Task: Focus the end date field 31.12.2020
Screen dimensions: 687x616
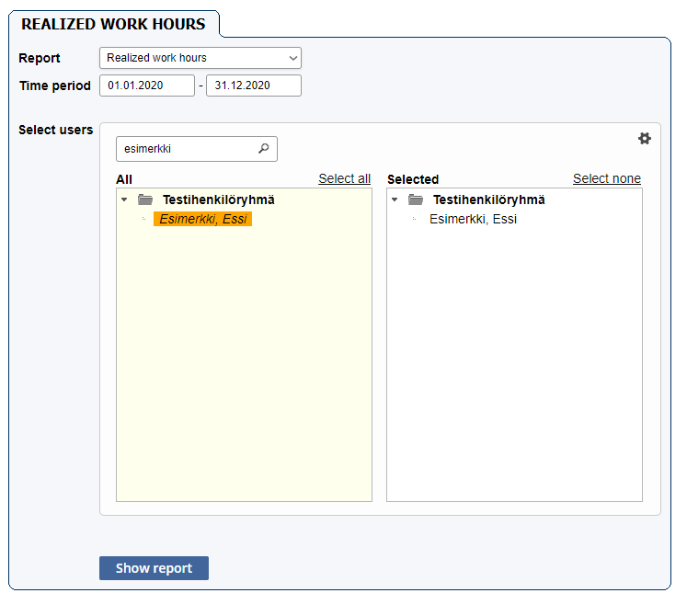Action: click(x=253, y=86)
